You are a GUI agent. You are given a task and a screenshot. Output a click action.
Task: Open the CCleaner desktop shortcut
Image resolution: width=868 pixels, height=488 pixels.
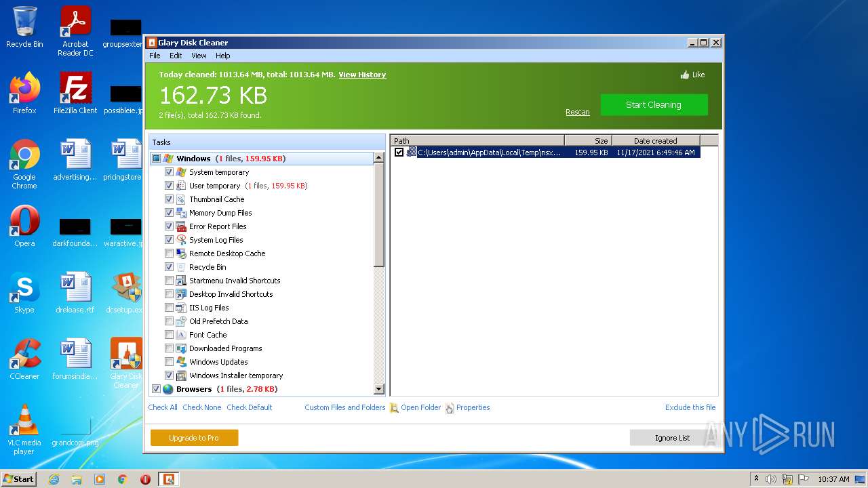click(x=24, y=359)
